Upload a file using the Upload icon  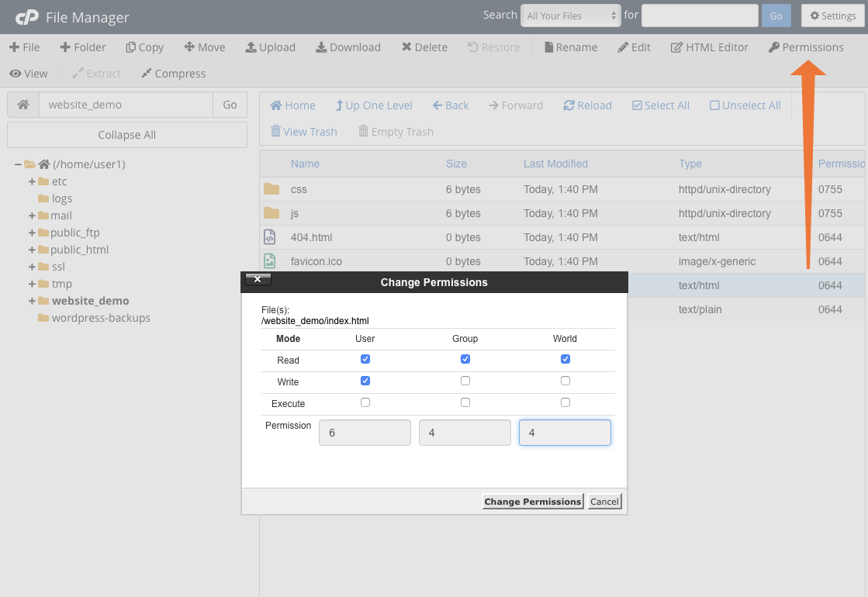(x=270, y=47)
